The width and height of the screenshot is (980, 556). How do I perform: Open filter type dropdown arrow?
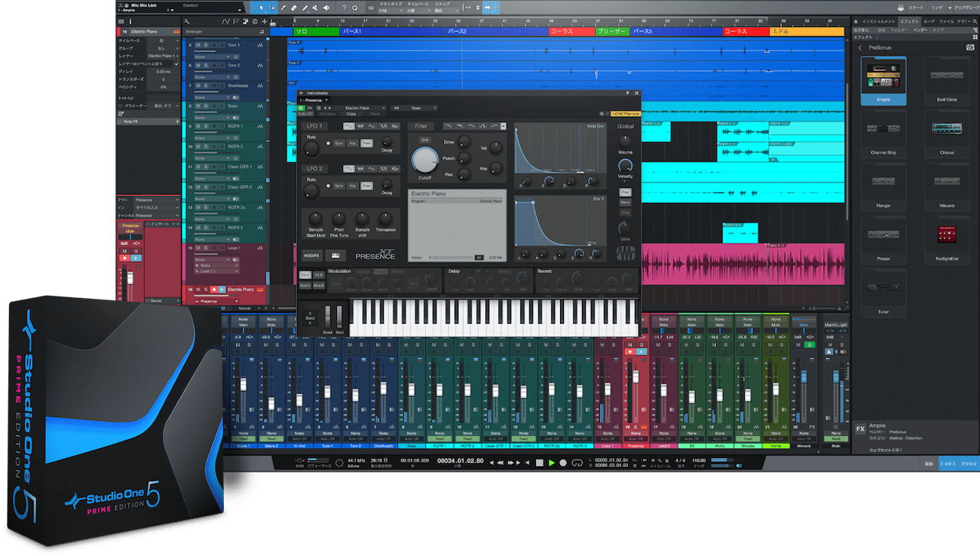(504, 126)
